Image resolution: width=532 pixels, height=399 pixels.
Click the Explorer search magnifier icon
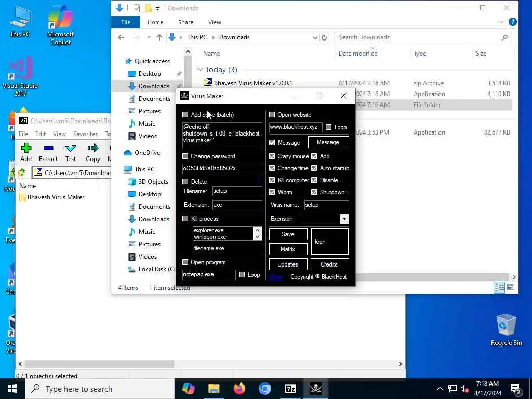coord(504,37)
